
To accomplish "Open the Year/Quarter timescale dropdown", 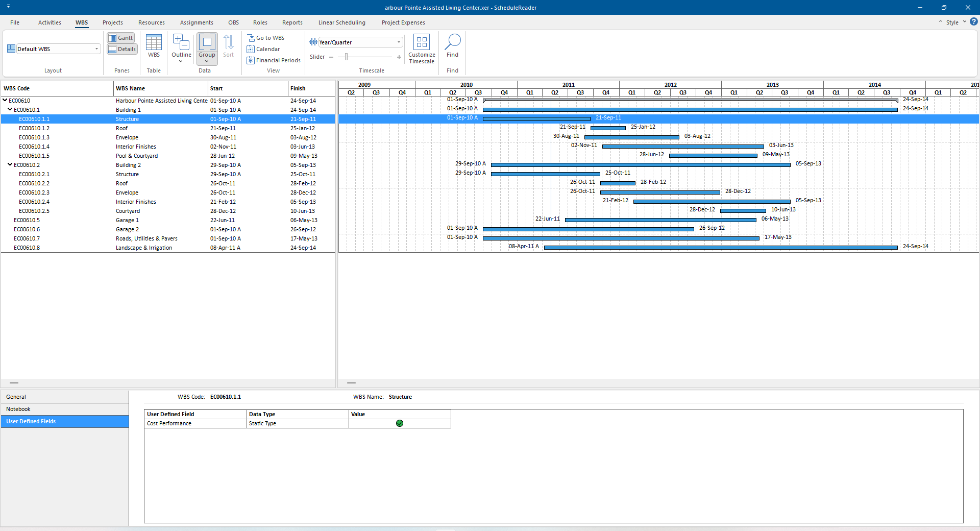I will (399, 42).
